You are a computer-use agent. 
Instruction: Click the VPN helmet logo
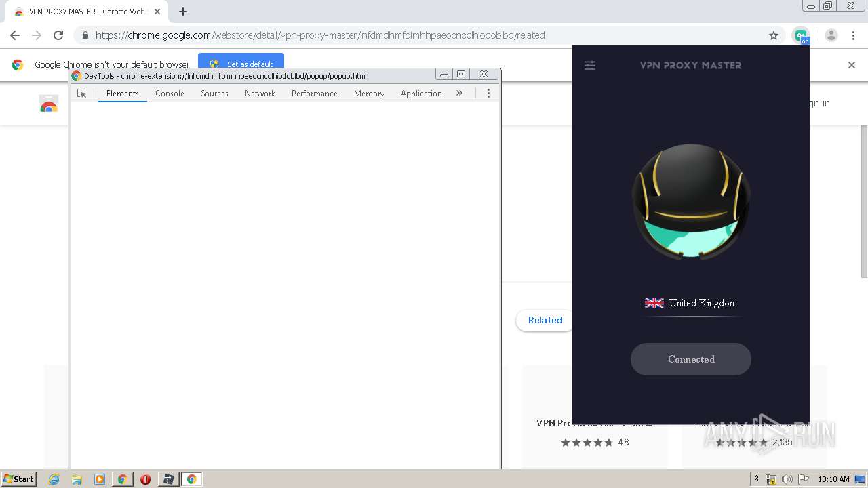691,201
